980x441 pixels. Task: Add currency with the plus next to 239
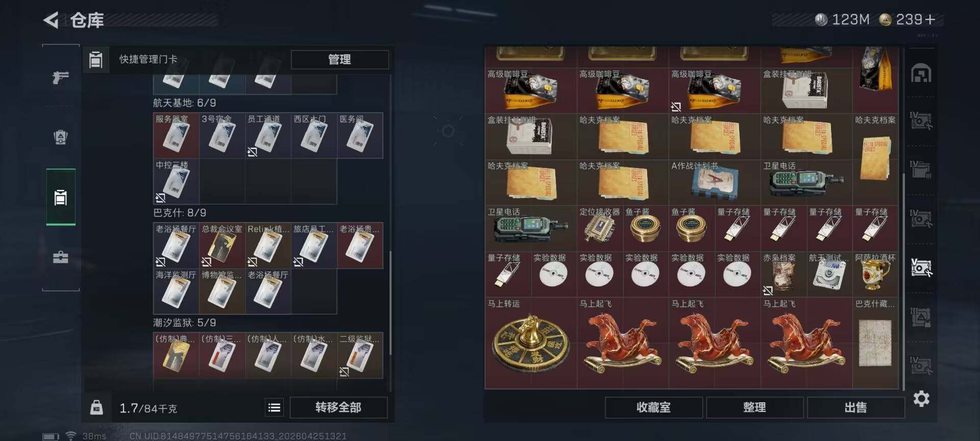930,19
